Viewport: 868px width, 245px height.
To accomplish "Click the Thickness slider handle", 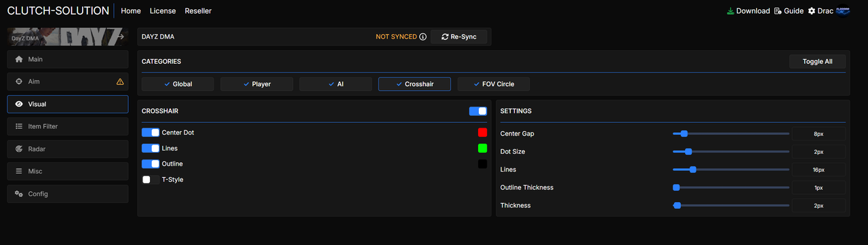I will [677, 205].
